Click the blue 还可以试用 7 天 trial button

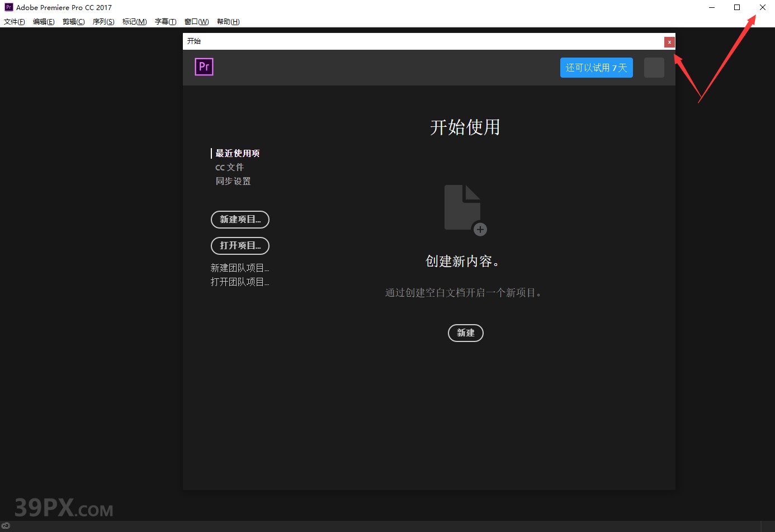tap(596, 67)
